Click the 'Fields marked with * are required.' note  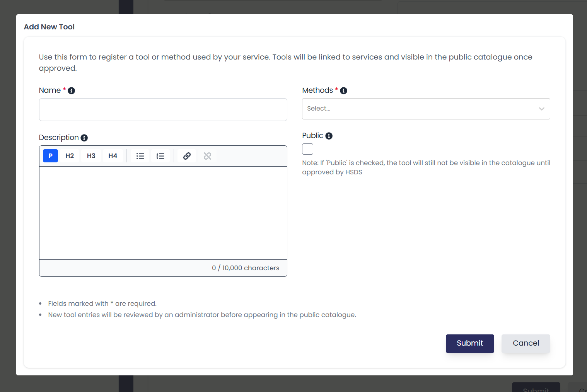102,303
